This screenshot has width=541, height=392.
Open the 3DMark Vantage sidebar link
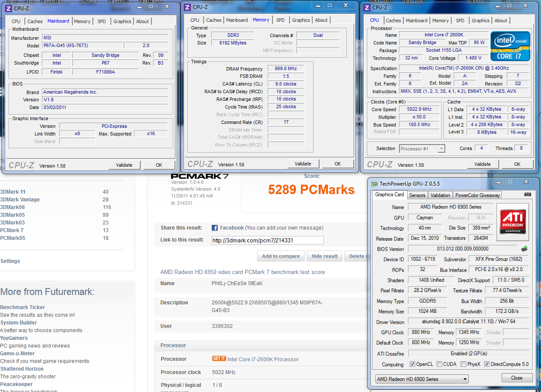pos(20,200)
